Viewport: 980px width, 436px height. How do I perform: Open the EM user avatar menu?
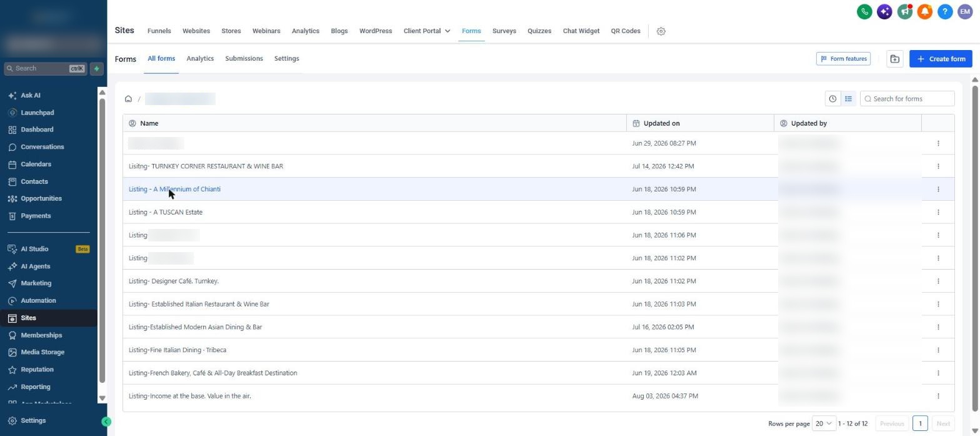[965, 11]
